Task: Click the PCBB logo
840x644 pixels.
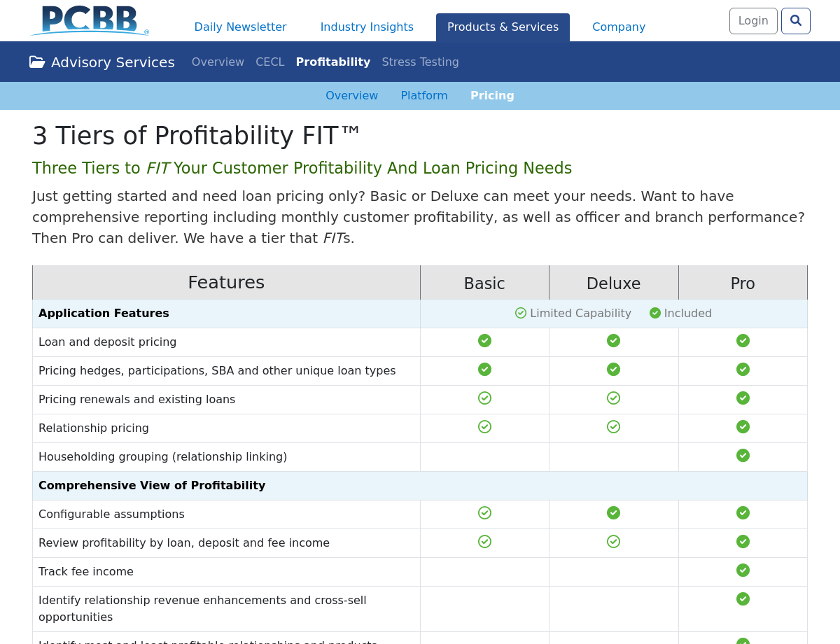Action: pos(90,20)
